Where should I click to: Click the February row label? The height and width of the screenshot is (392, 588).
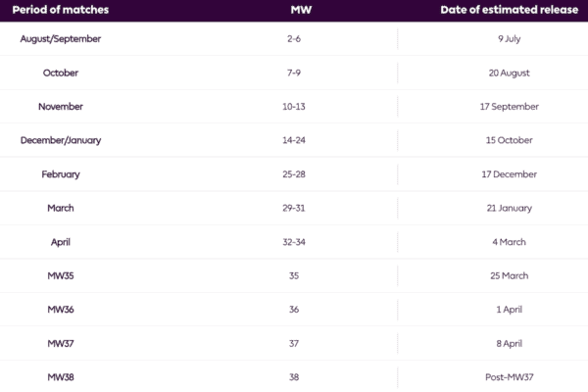pyautogui.click(x=61, y=174)
